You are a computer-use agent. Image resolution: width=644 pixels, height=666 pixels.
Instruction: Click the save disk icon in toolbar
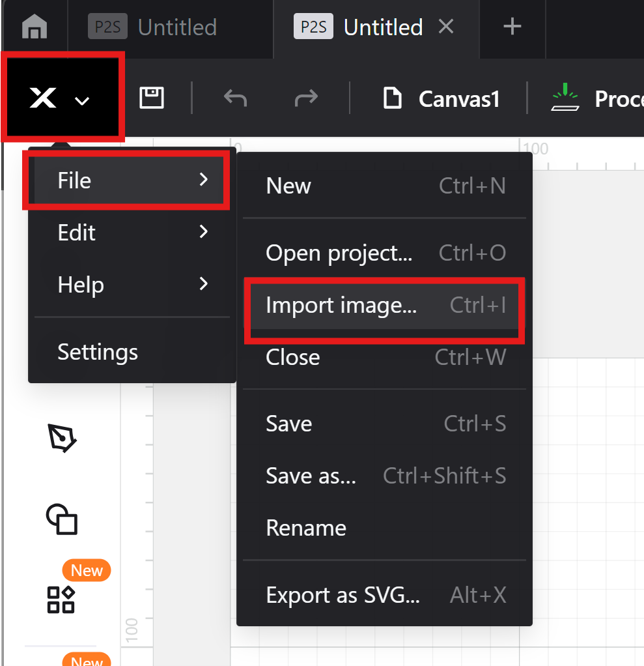coord(152,98)
